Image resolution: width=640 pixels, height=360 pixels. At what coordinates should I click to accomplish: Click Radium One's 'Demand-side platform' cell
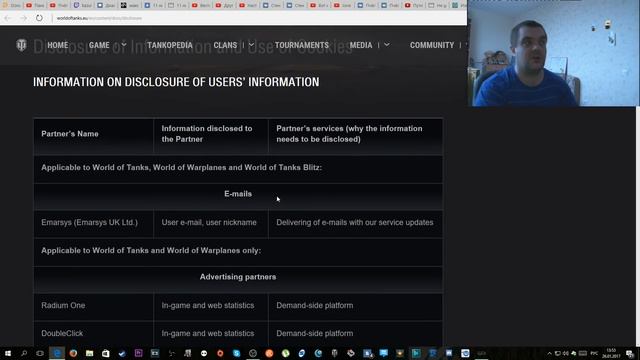click(x=356, y=306)
